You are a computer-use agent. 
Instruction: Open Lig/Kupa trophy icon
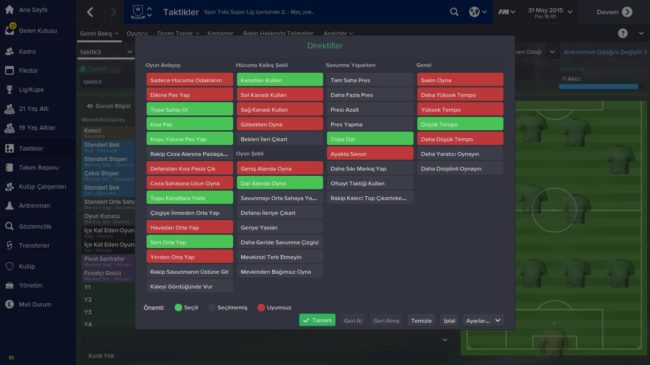(x=9, y=90)
